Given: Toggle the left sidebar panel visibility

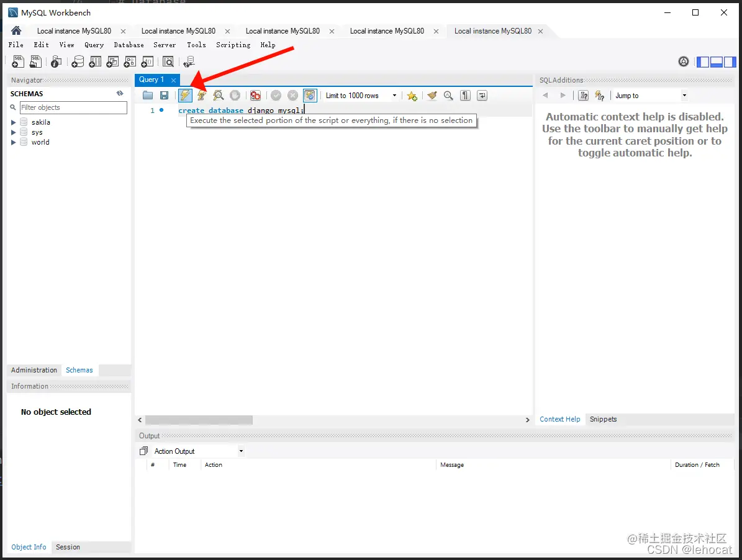Looking at the screenshot, I should point(703,61).
